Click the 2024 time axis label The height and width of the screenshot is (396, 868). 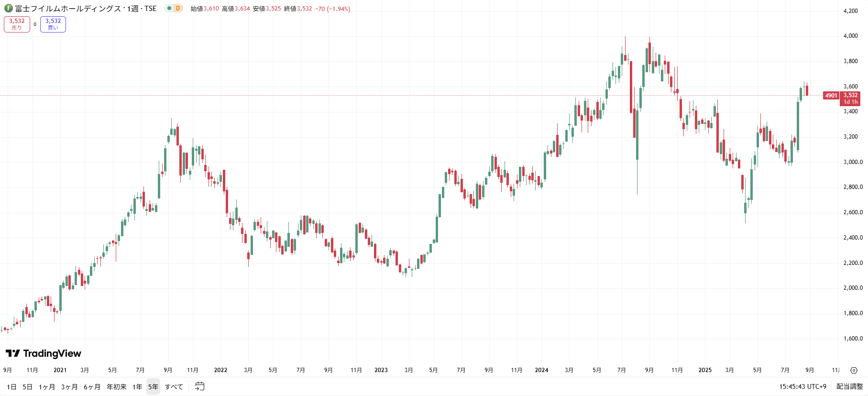pos(541,370)
